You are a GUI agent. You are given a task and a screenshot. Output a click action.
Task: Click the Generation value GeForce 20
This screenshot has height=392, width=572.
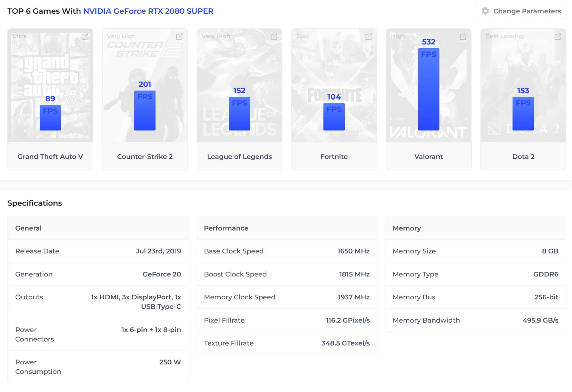[162, 274]
